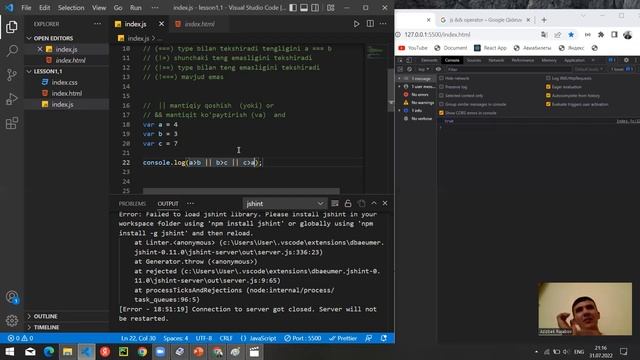640x360 pixels.
Task: Collapse the LESSON1,1 folder section
Action: tap(48, 71)
